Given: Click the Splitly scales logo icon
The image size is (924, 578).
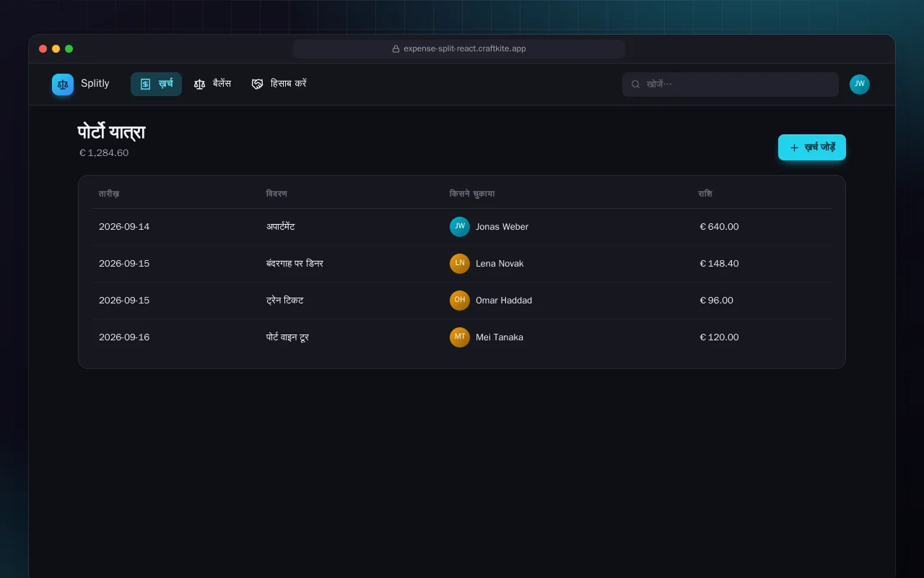Looking at the screenshot, I should pyautogui.click(x=63, y=85).
